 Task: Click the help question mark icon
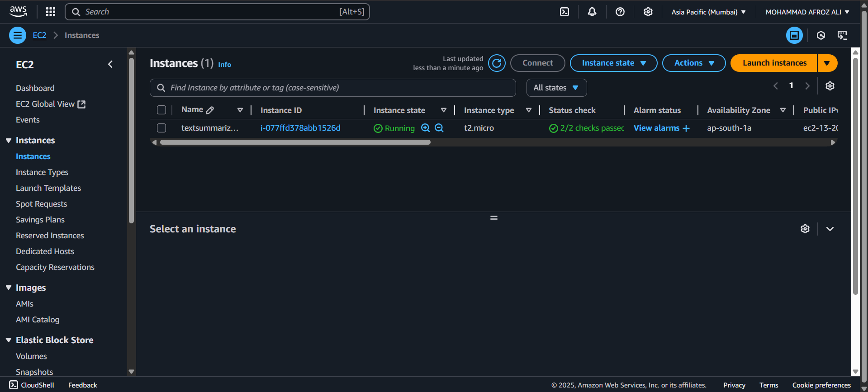point(620,12)
